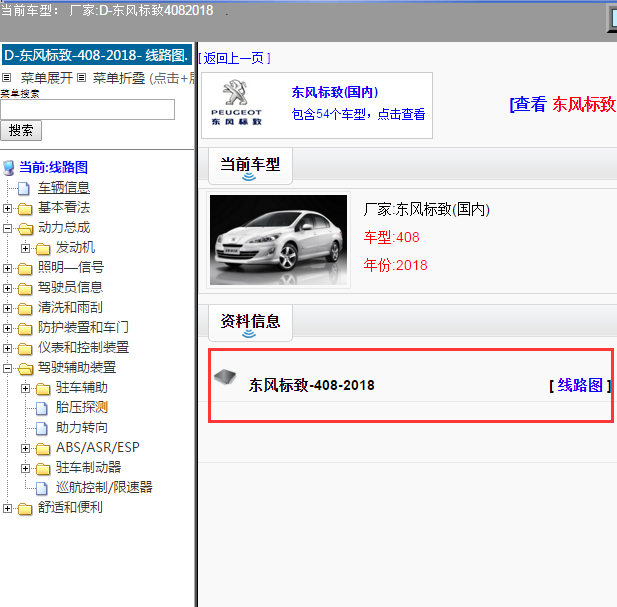Click the open folder icon for 驾驶辅助装置
617x607 pixels.
[x=26, y=369]
